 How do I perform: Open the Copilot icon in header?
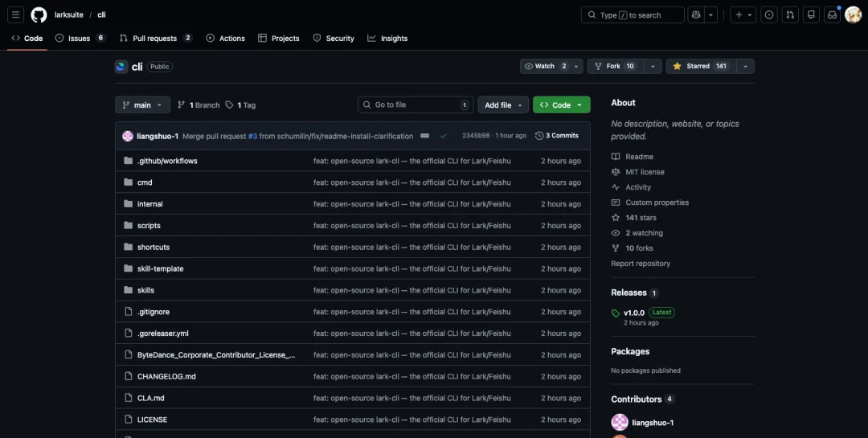tap(696, 14)
